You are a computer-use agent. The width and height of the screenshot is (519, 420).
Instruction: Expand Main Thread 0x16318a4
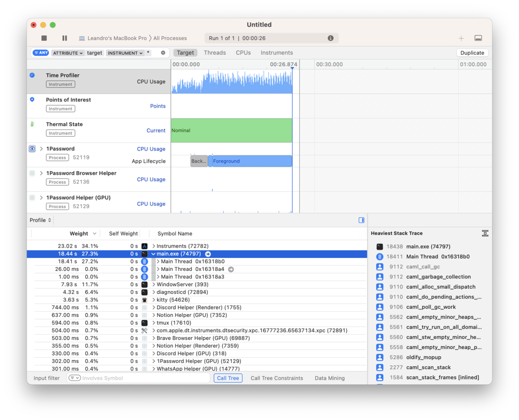158,269
